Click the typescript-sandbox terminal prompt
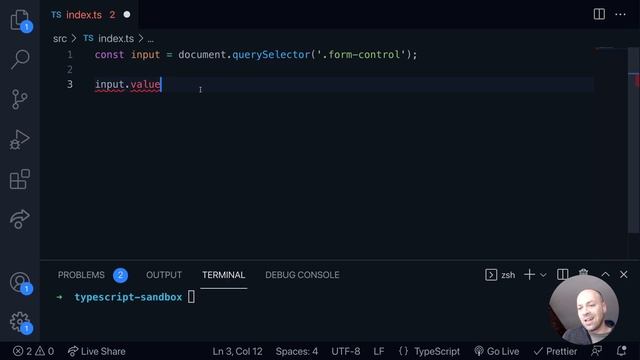Screen dimensions: 640x360 pyautogui.click(x=128, y=297)
